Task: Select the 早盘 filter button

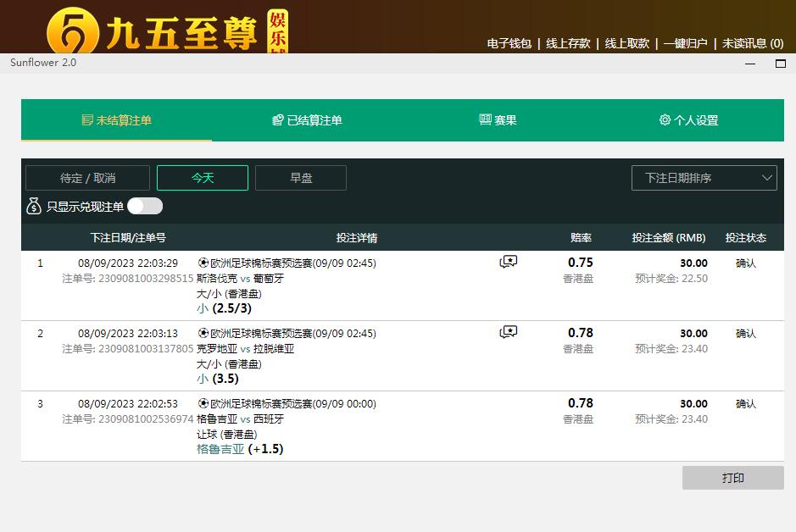Action: click(x=301, y=178)
